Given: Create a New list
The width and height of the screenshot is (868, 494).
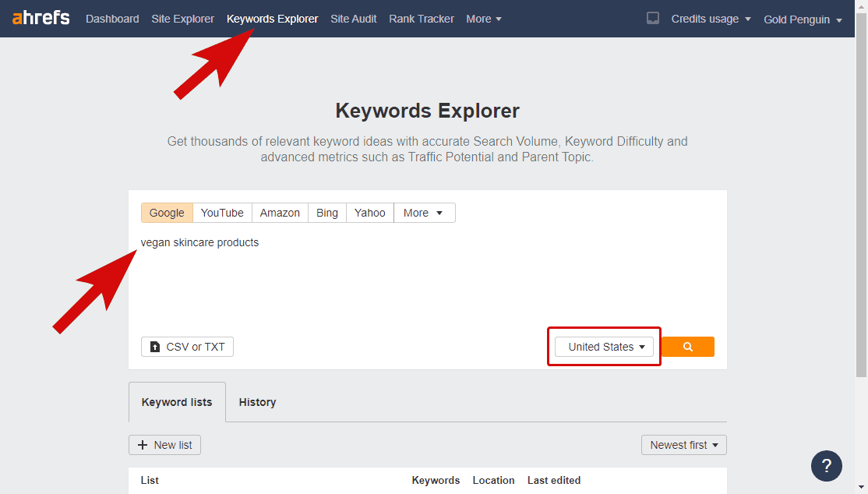Looking at the screenshot, I should click(x=164, y=445).
